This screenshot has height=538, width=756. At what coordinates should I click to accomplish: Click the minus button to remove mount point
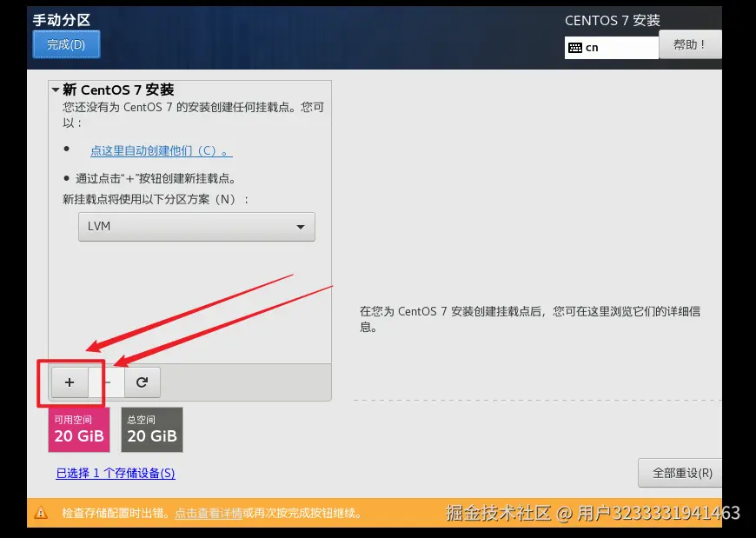107,382
